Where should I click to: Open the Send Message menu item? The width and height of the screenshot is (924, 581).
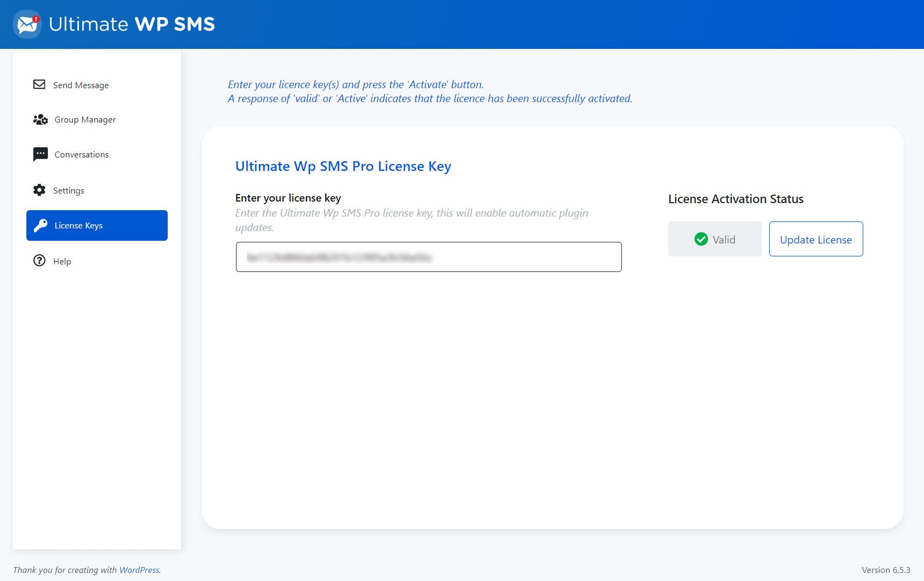(97, 85)
